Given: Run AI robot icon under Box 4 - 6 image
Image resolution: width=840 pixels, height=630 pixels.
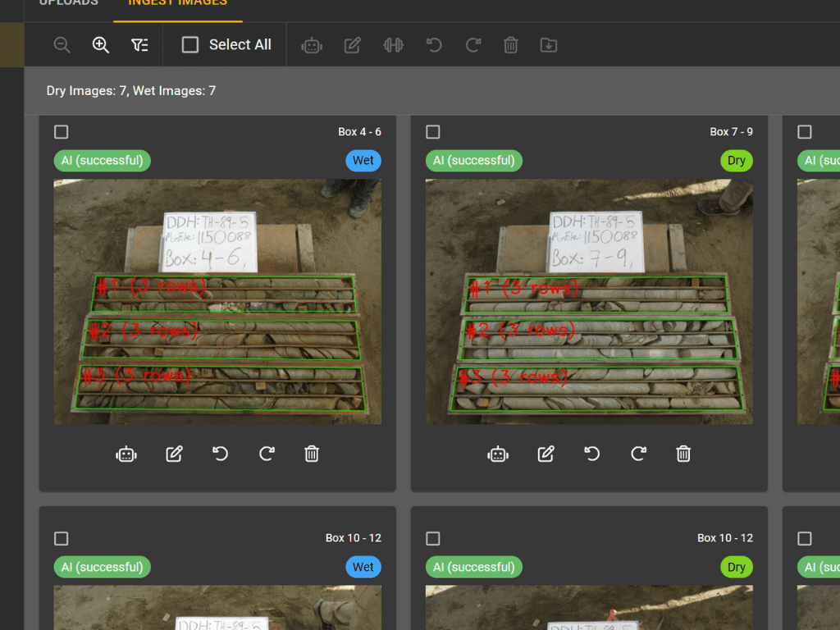Looking at the screenshot, I should click(126, 454).
